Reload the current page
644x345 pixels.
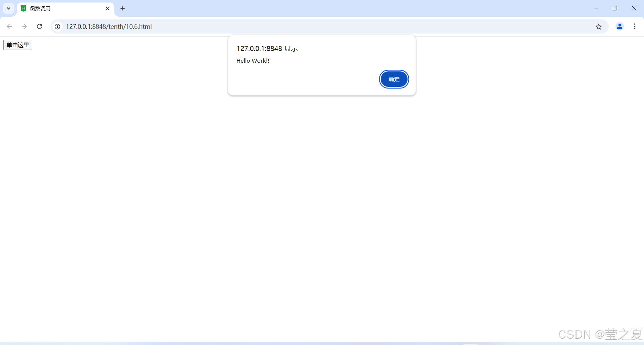[x=39, y=26]
